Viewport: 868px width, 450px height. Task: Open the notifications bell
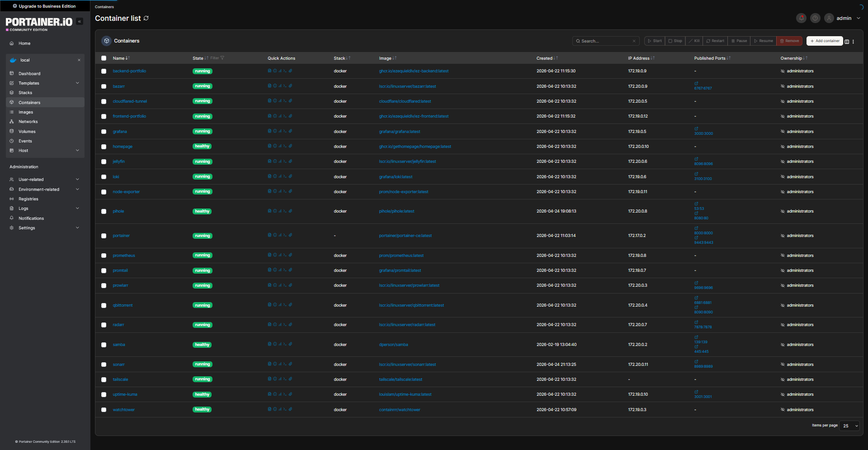(801, 18)
